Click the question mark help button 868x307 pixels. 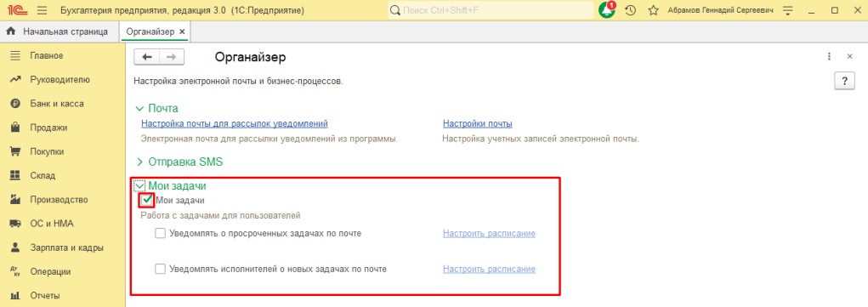coord(845,81)
